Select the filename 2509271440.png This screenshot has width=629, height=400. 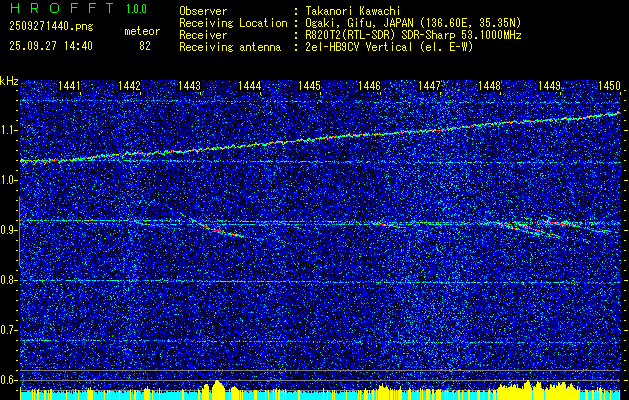coord(51,27)
